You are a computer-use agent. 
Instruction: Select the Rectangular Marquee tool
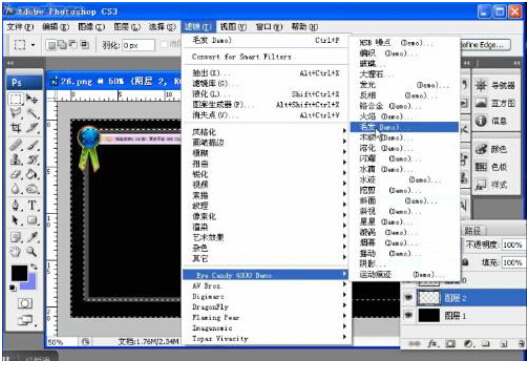(15, 99)
